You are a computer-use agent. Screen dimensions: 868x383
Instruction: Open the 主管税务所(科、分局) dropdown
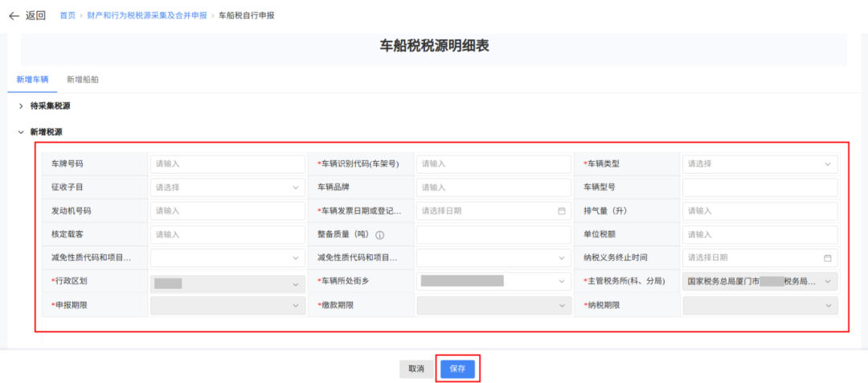tap(759, 282)
